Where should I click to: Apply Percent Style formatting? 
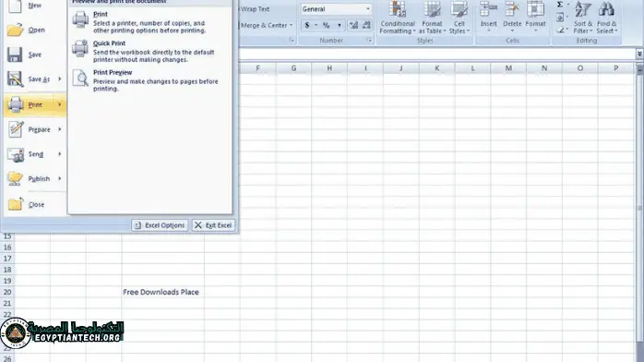pyautogui.click(x=326, y=26)
